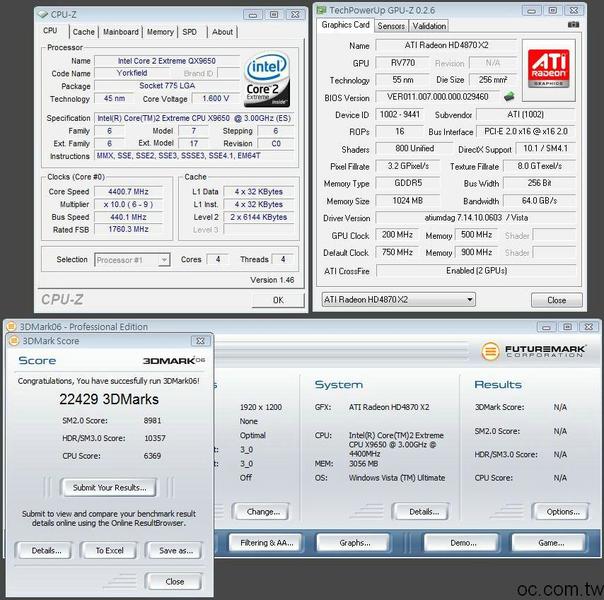
Task: Click the CPU Score value 6369
Action: coord(152,456)
